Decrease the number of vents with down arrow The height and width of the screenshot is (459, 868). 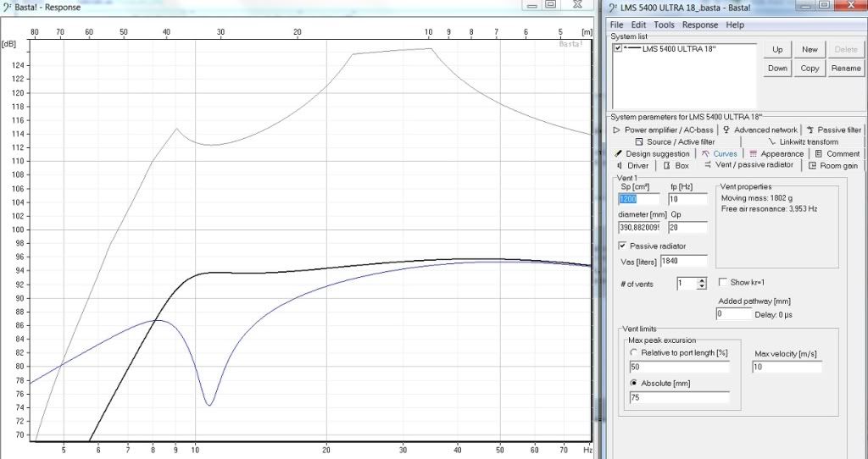(702, 286)
